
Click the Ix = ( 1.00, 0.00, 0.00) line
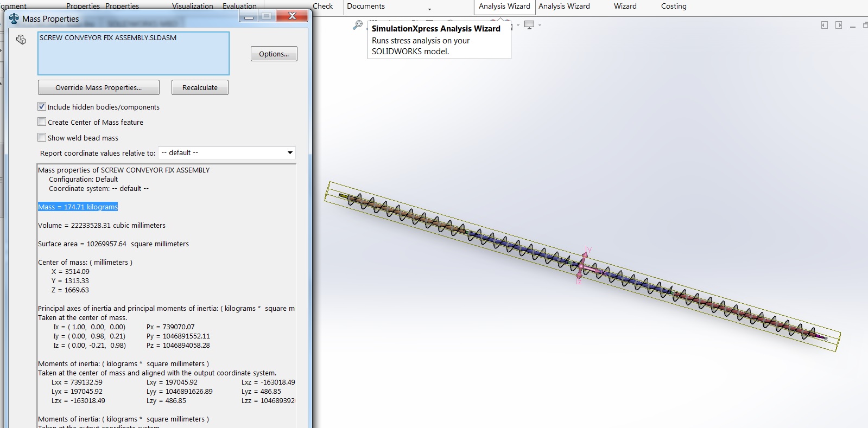tap(89, 327)
